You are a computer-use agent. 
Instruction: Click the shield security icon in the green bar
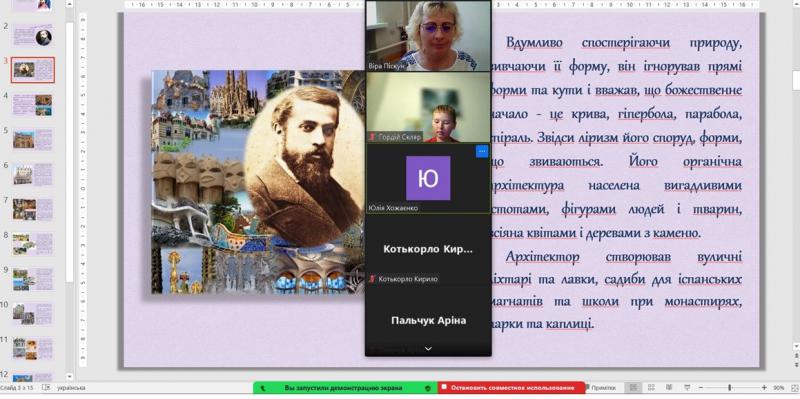pos(428,388)
